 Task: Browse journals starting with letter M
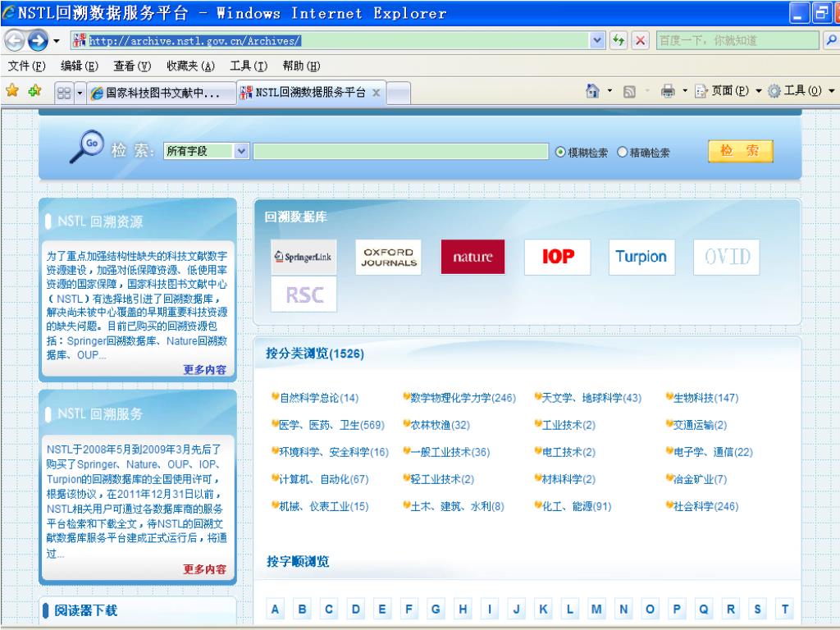click(597, 609)
